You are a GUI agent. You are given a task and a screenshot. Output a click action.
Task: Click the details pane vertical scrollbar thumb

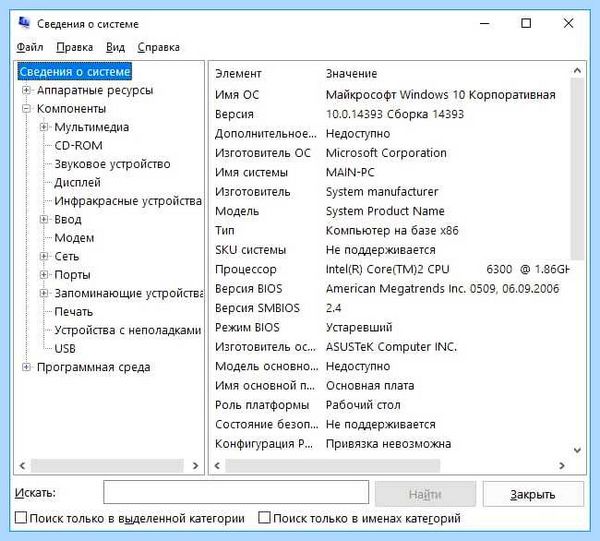pos(577,168)
